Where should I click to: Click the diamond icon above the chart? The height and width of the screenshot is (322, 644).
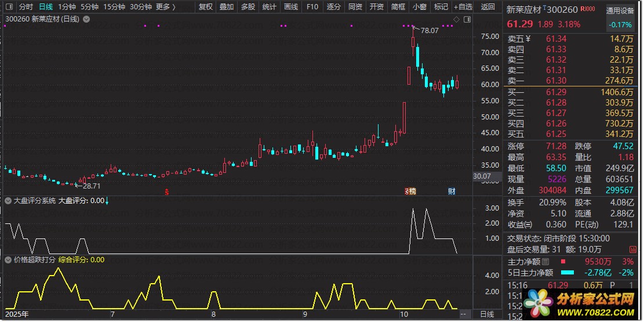point(457,19)
